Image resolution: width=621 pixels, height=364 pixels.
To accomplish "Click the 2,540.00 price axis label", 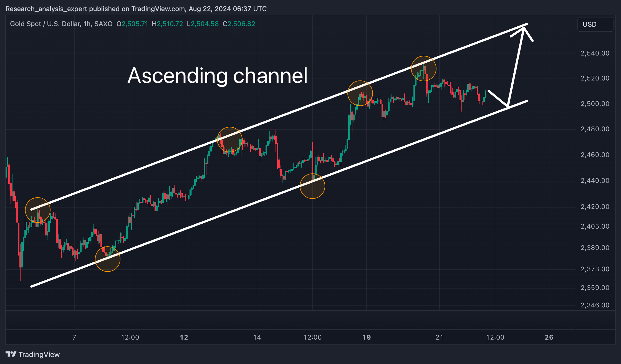I will [595, 53].
